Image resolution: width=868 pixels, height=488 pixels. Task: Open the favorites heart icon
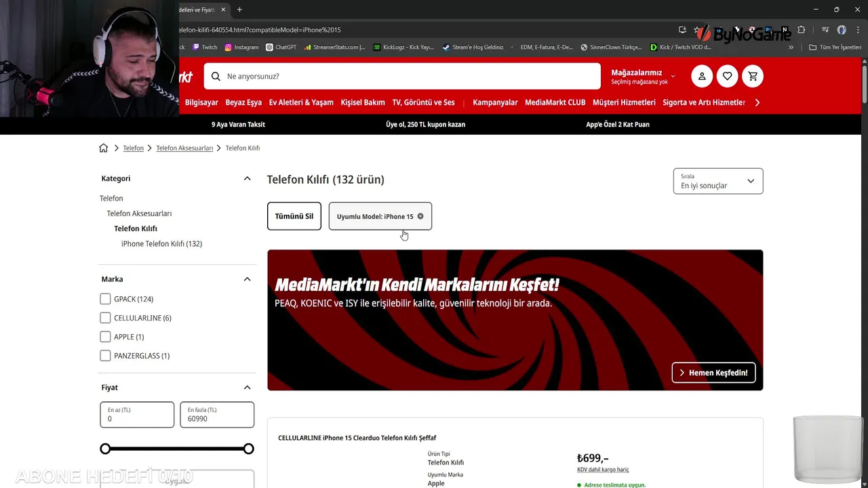(x=728, y=76)
